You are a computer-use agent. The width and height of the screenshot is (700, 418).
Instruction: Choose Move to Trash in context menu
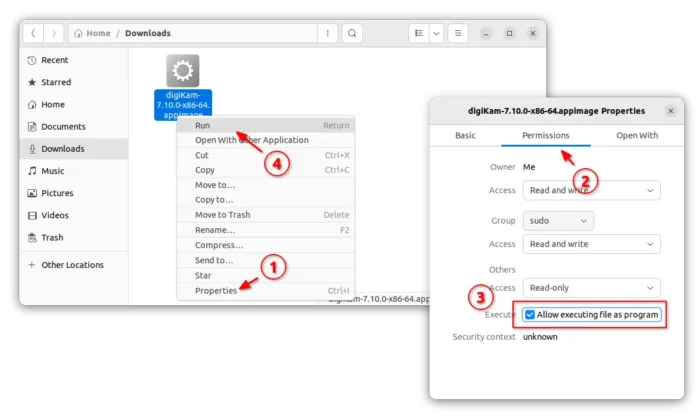(x=266, y=215)
